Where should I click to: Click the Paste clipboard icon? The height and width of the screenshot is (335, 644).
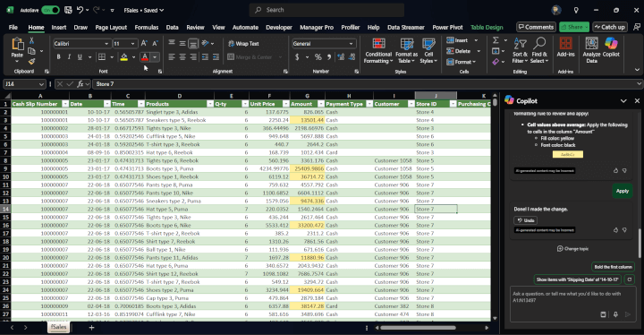17,44
